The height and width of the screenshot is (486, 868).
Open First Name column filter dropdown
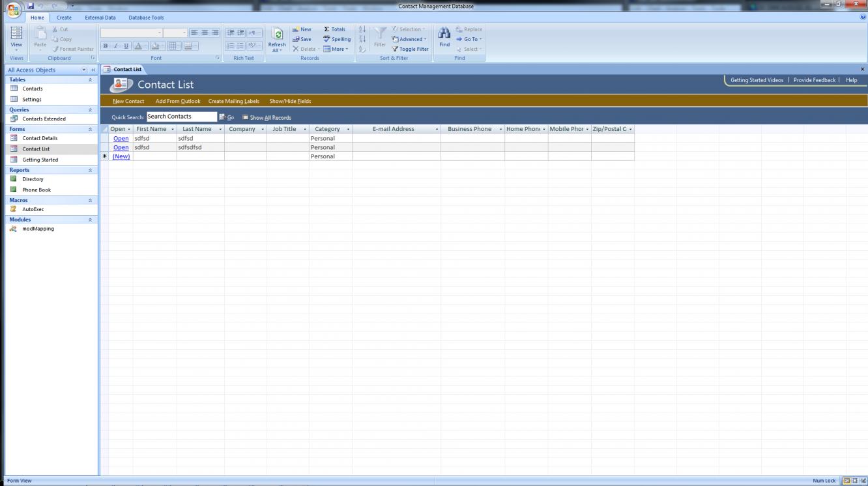coord(172,129)
